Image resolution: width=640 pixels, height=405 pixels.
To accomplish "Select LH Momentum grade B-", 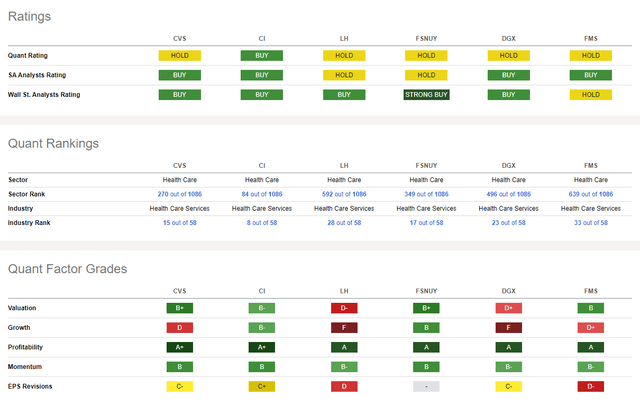I will point(344,367).
